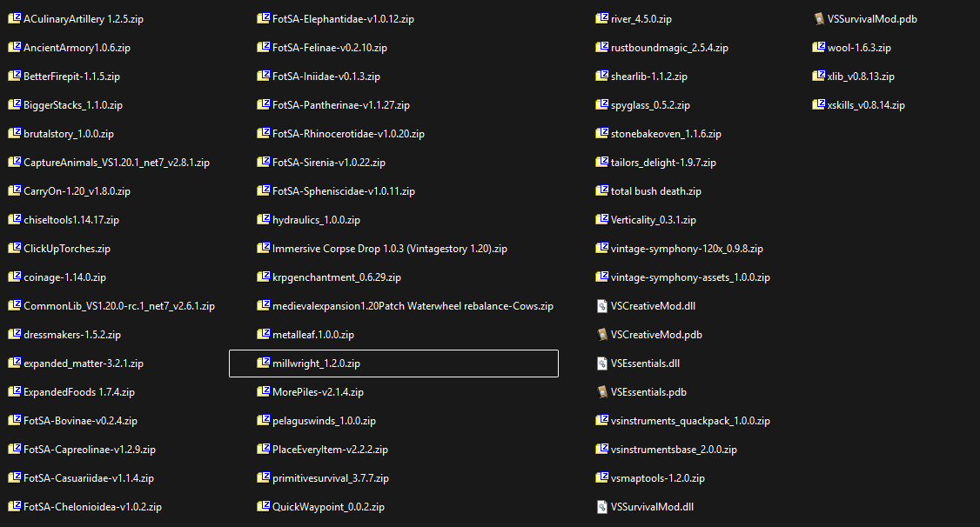Select rustboundmagic_2.5.4.zip

coord(669,48)
